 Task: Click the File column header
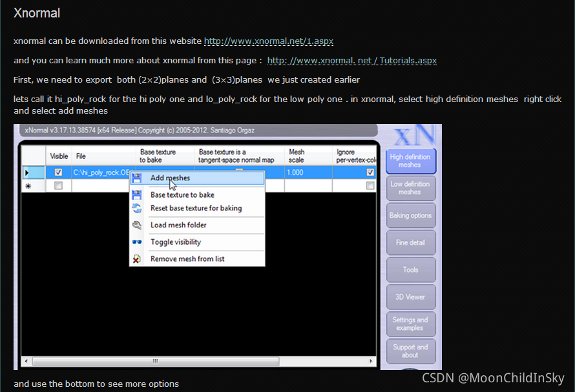tap(104, 156)
